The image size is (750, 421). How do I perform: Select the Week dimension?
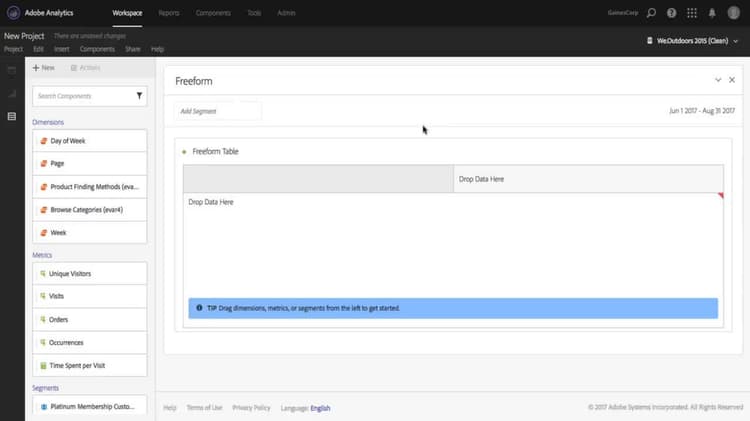(x=89, y=233)
